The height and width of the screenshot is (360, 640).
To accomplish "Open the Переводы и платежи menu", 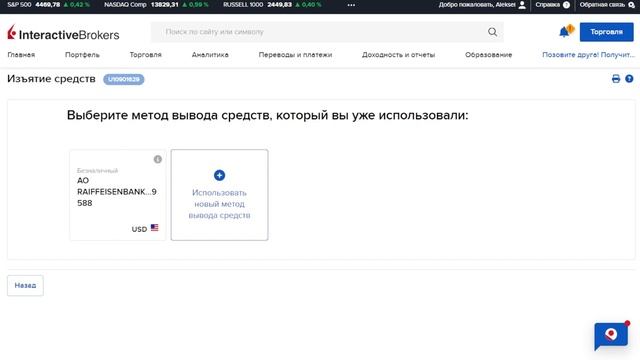I will (x=296, y=55).
